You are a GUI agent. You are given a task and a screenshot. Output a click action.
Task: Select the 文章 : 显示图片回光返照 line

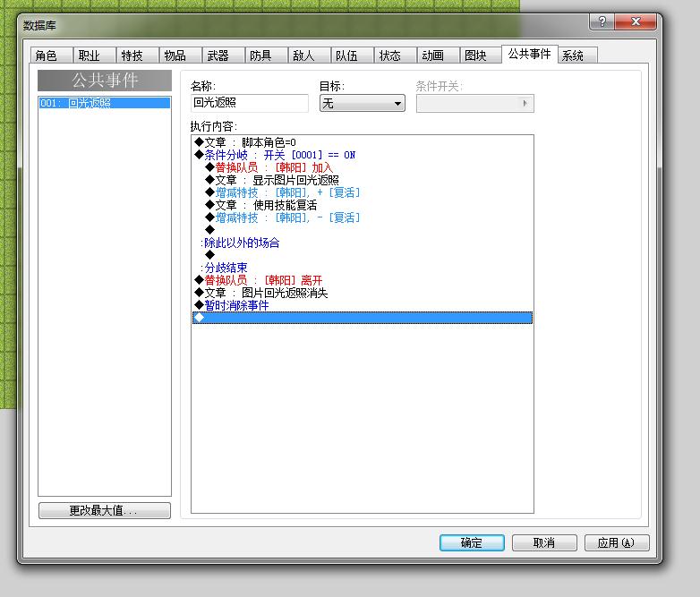coord(362,180)
